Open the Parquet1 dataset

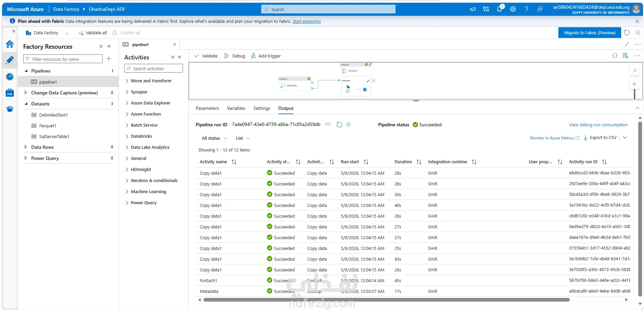tap(48, 126)
